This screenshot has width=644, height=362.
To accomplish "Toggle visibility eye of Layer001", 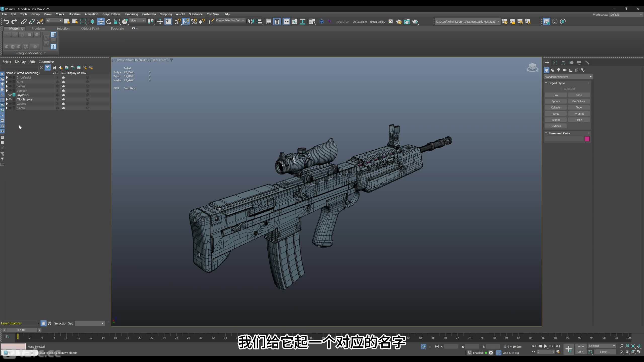I will (10, 95).
